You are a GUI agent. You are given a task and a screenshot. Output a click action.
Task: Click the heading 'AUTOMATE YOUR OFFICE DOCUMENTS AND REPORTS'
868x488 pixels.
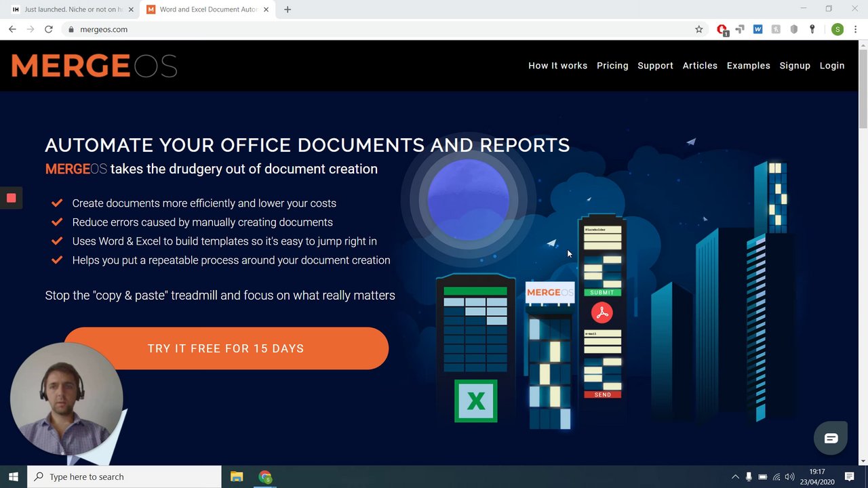(307, 145)
